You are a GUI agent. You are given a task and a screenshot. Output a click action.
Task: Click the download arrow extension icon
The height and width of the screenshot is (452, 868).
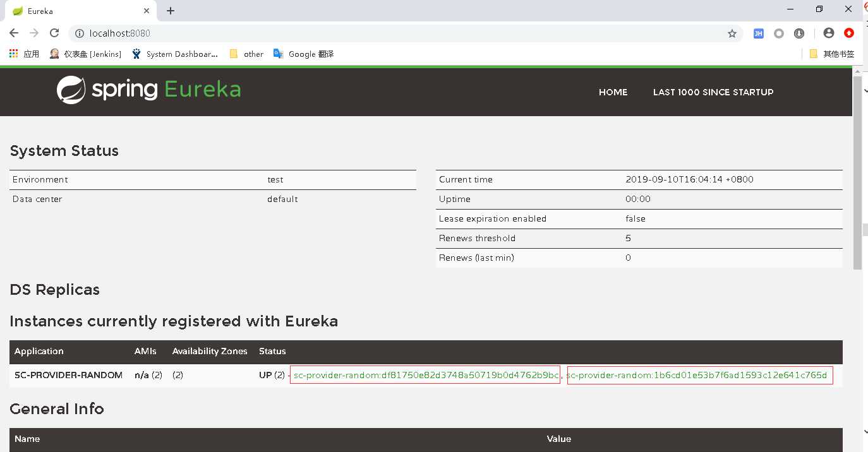coord(799,33)
